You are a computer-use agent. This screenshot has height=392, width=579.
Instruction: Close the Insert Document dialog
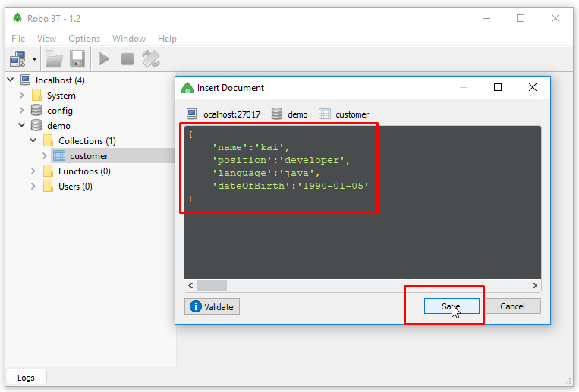(x=533, y=87)
